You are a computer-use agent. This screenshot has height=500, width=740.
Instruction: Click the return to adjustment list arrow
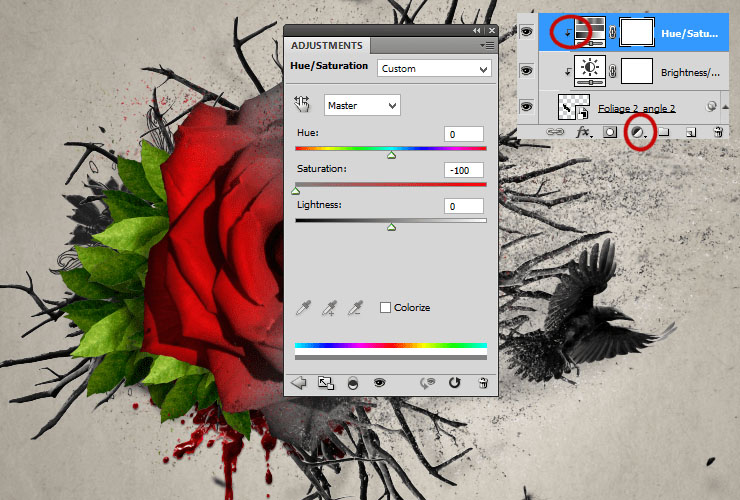click(299, 382)
